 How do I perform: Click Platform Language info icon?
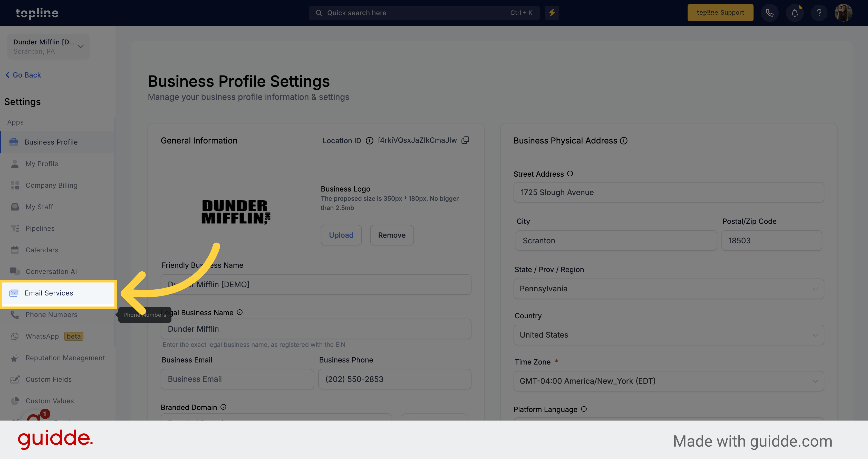pyautogui.click(x=584, y=409)
